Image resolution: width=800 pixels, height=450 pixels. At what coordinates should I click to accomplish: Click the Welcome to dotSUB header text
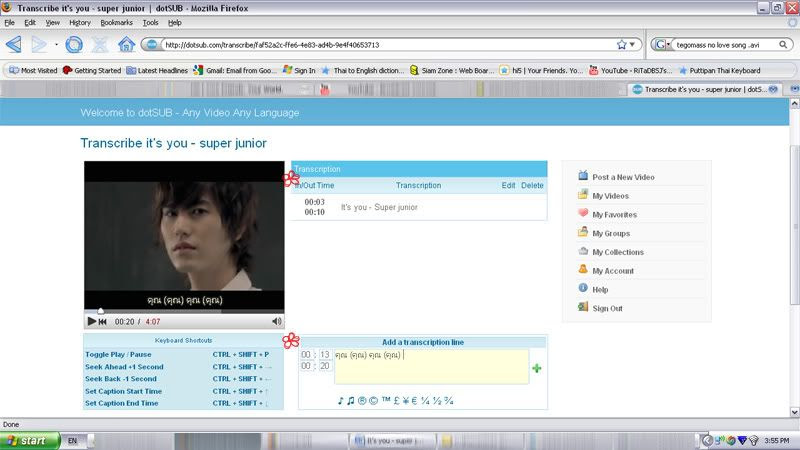190,113
